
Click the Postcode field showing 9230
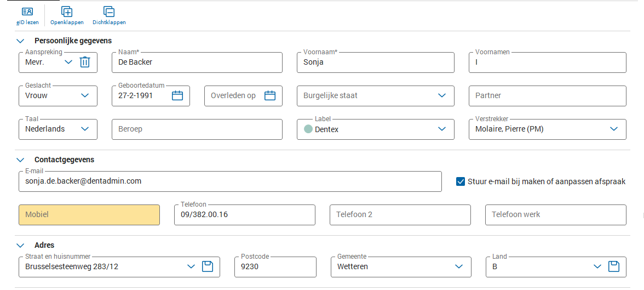pos(275,267)
